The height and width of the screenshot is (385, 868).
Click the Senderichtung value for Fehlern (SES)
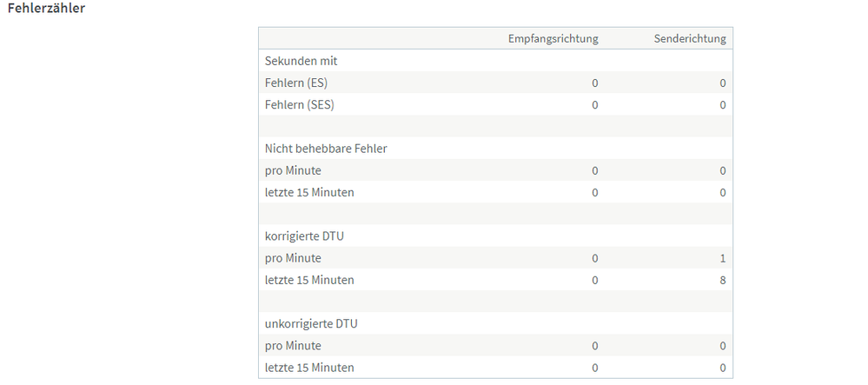coord(722,105)
